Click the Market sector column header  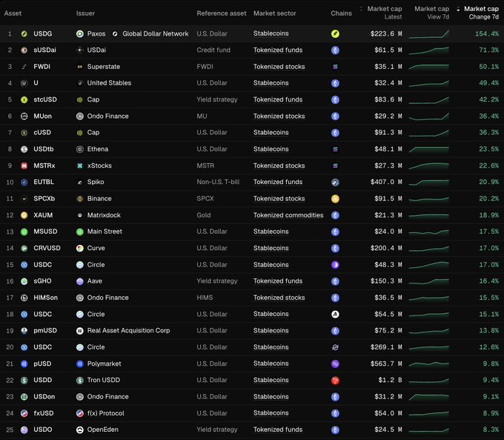(274, 13)
